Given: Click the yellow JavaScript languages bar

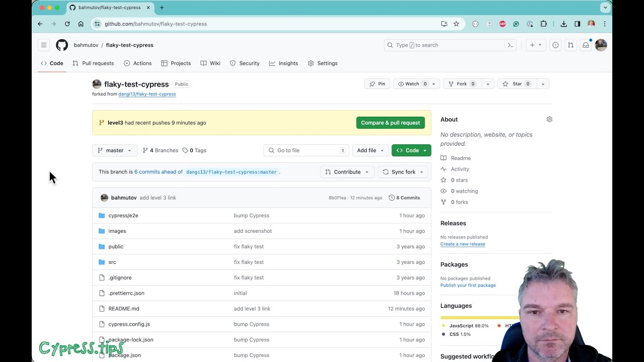Looking at the screenshot, I should click(479, 318).
